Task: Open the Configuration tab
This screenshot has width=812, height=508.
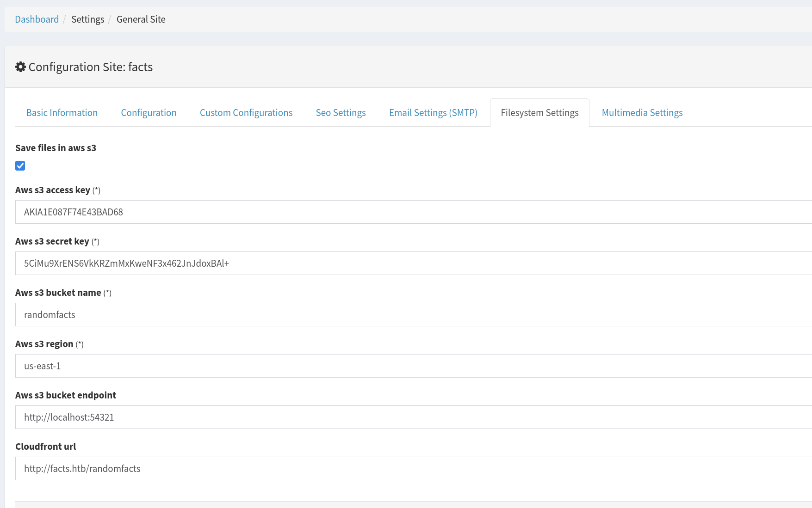Action: 149,112
